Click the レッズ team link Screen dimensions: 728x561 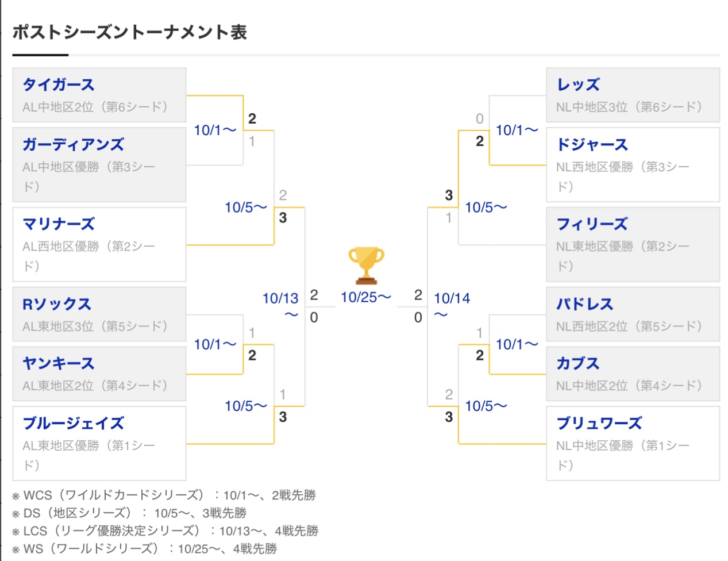coord(578,85)
